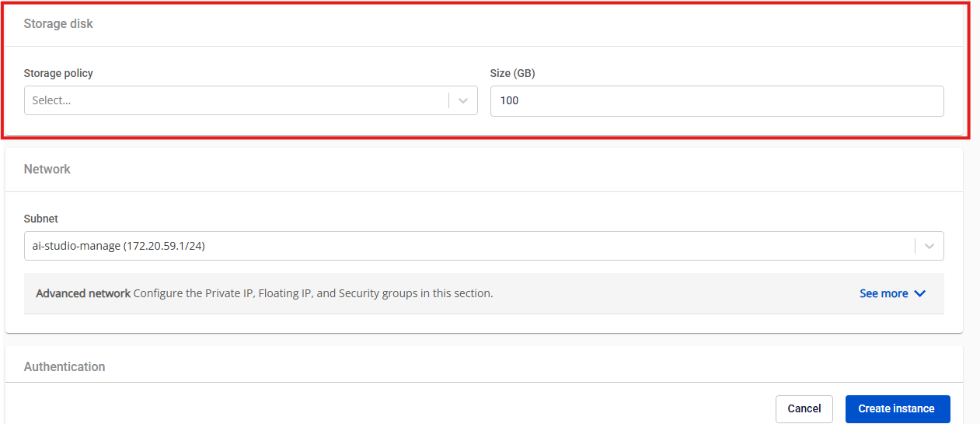
Task: Click the Storage policy dropdown chevron
Action: coord(463,100)
